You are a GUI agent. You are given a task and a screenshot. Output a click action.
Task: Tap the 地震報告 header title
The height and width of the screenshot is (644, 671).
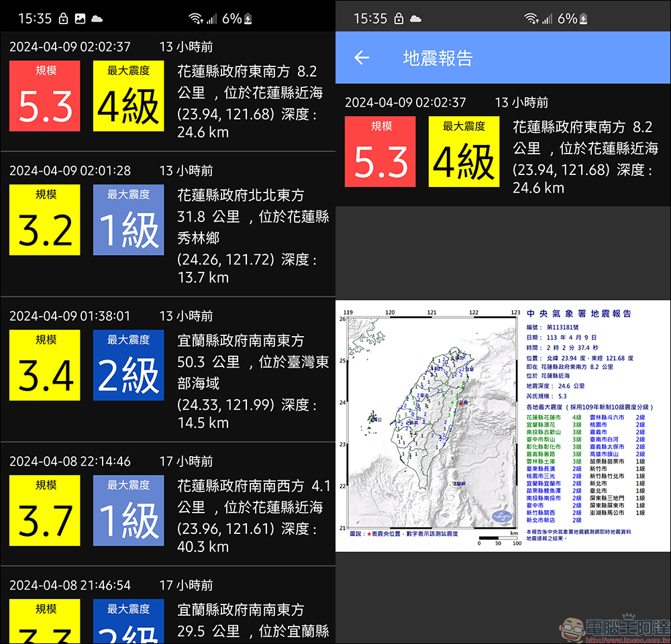437,58
